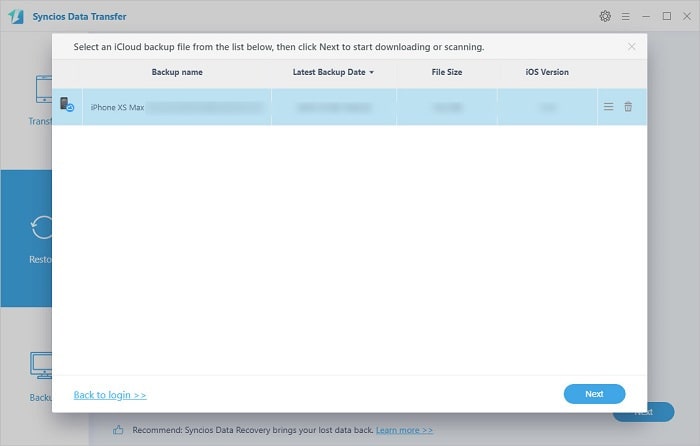
Task: Select the Backup mode icon in sidebar
Action: [x=40, y=366]
